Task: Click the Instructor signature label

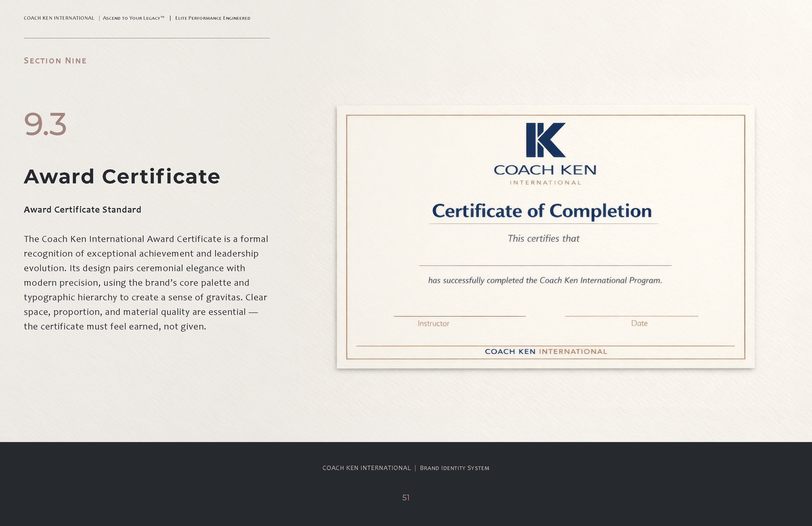Action: (433, 323)
